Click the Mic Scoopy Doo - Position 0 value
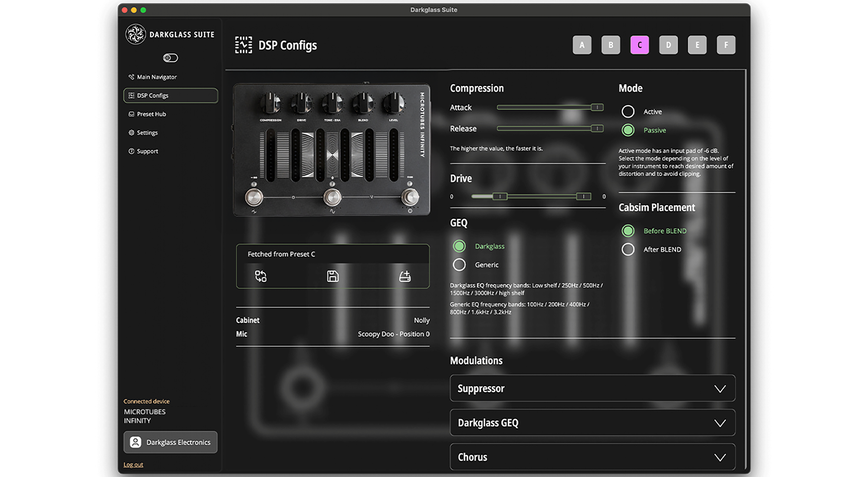The image size is (868, 477). (394, 334)
